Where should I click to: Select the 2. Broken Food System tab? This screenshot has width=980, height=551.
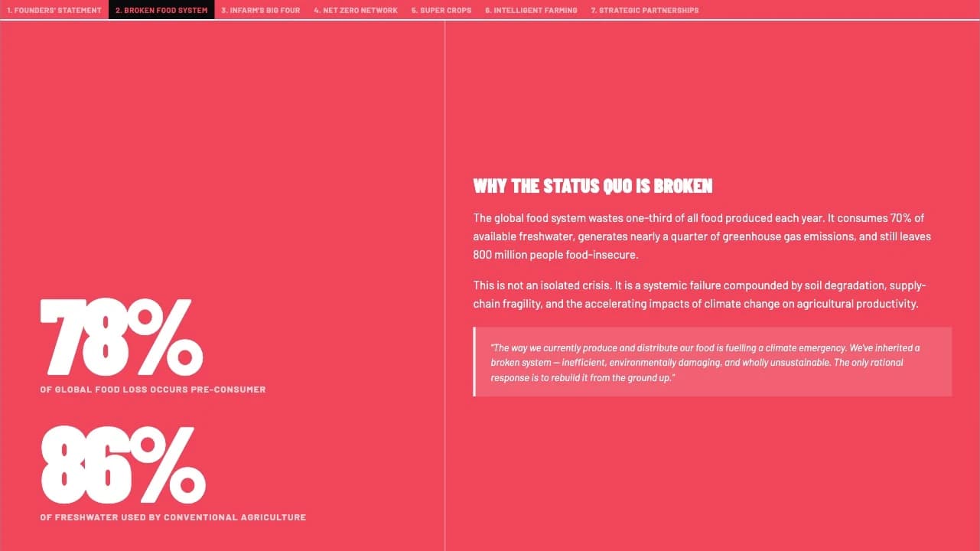161,10
